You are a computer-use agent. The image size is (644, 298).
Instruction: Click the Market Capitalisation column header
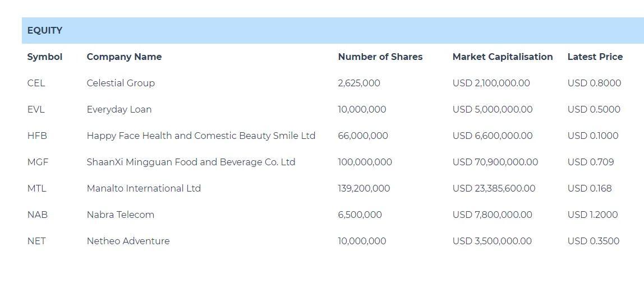pos(502,57)
